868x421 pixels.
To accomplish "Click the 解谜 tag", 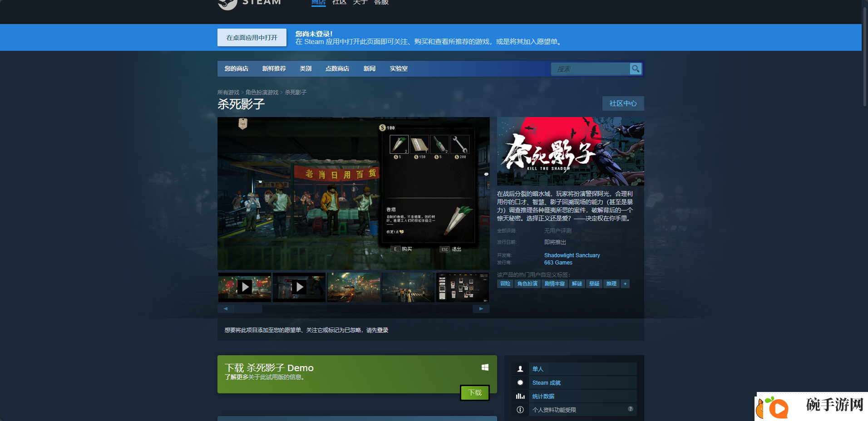I will click(x=577, y=284).
